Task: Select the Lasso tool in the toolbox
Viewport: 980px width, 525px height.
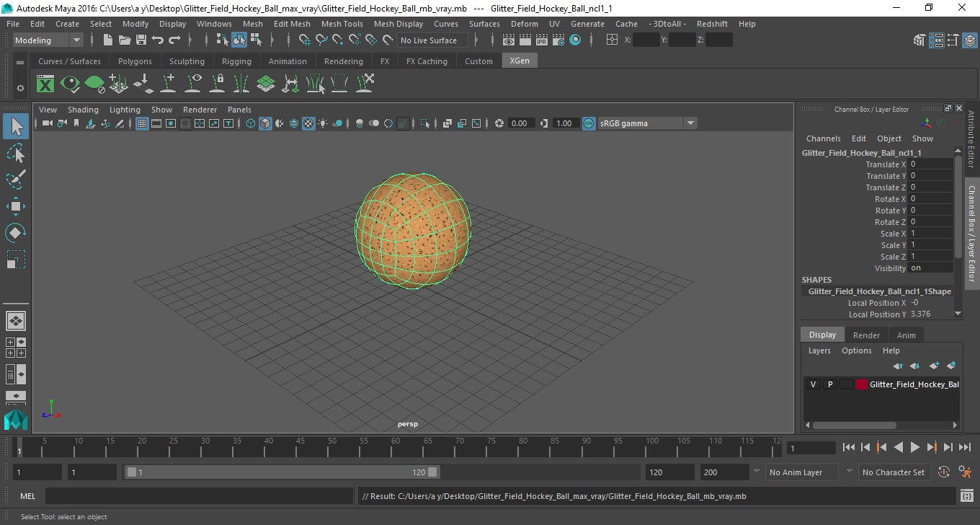Action: [x=16, y=154]
